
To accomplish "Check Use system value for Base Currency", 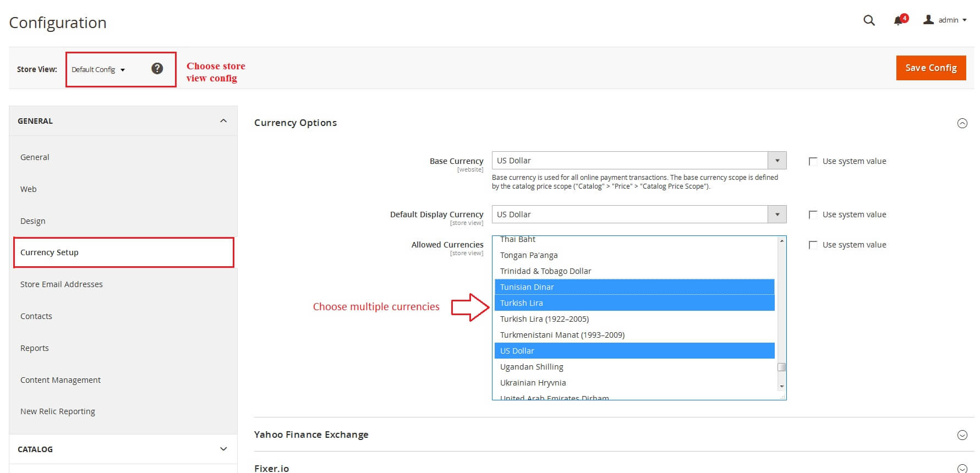I will (813, 161).
